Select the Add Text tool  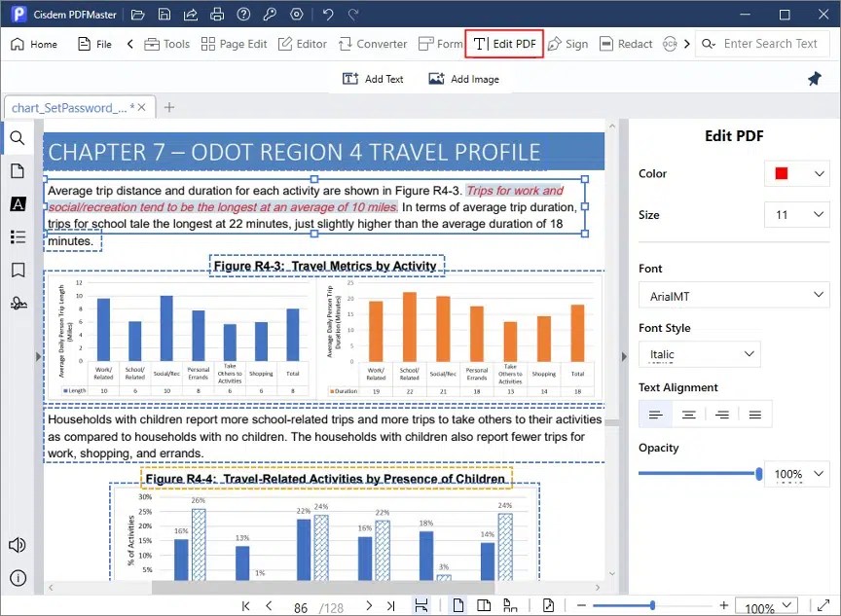tap(373, 78)
